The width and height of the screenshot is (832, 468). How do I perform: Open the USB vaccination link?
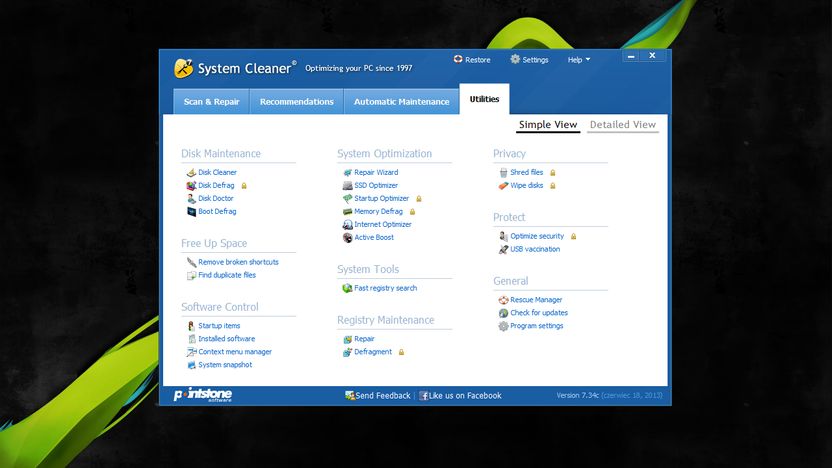point(535,249)
